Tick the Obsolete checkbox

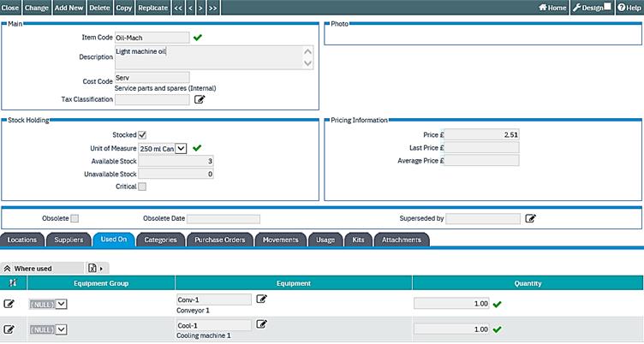(75, 218)
